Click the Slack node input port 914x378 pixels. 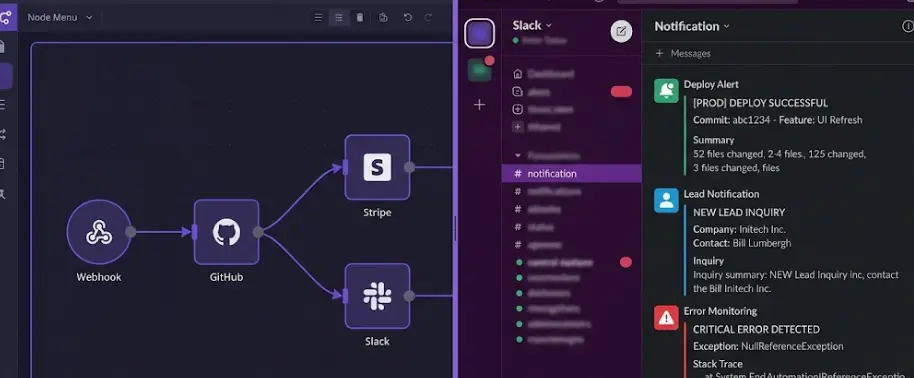(345, 296)
